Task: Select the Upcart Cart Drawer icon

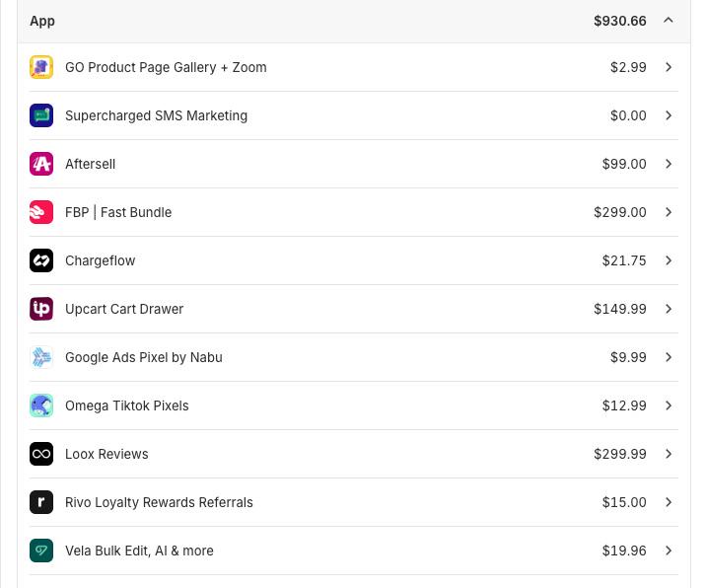Action: [41, 309]
